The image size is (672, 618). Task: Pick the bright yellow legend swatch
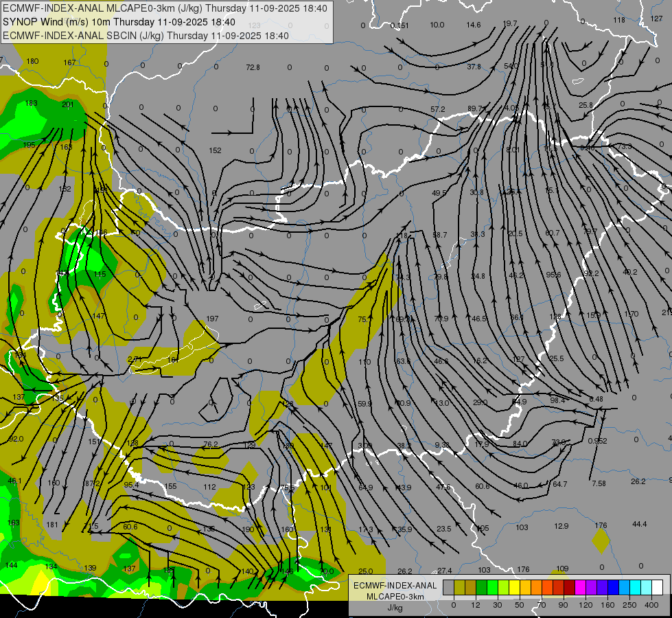tap(514, 587)
